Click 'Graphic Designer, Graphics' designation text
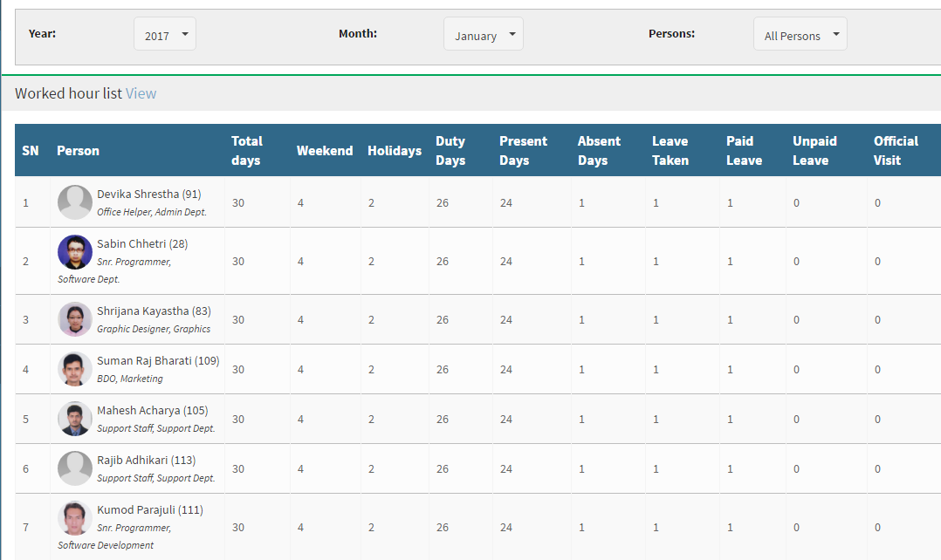The image size is (941, 560). click(154, 329)
